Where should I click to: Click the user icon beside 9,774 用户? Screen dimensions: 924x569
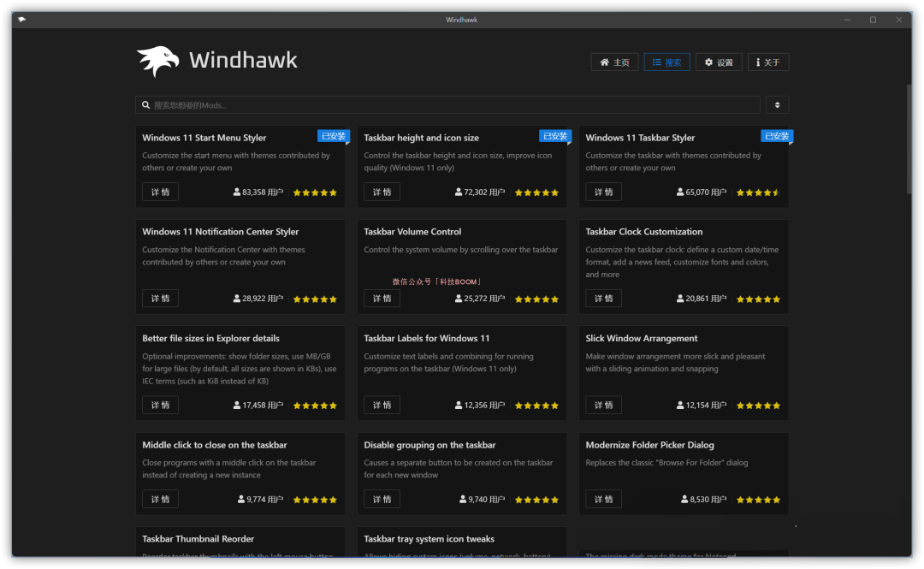[x=241, y=500]
